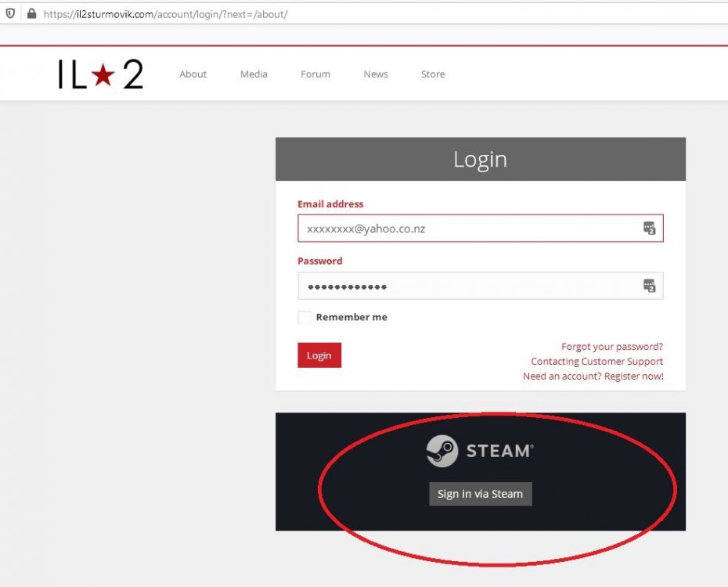Focus the Password input field
728x587 pixels.
click(481, 286)
